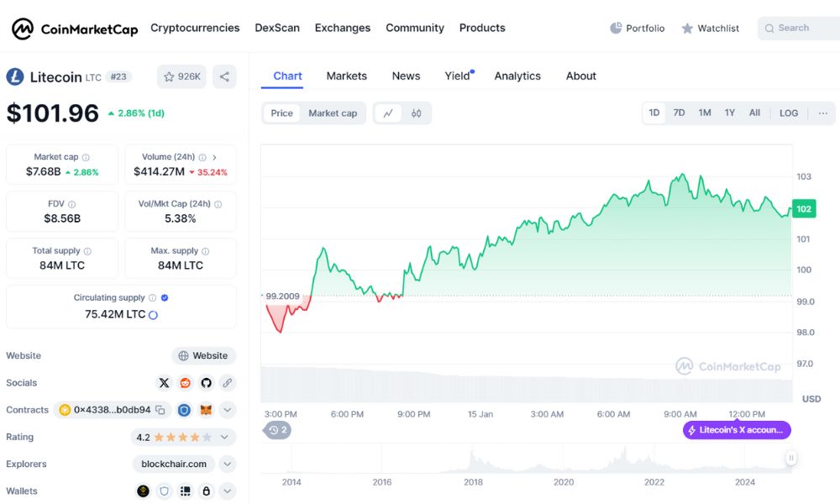
Task: Select the 1D time range
Action: point(654,113)
